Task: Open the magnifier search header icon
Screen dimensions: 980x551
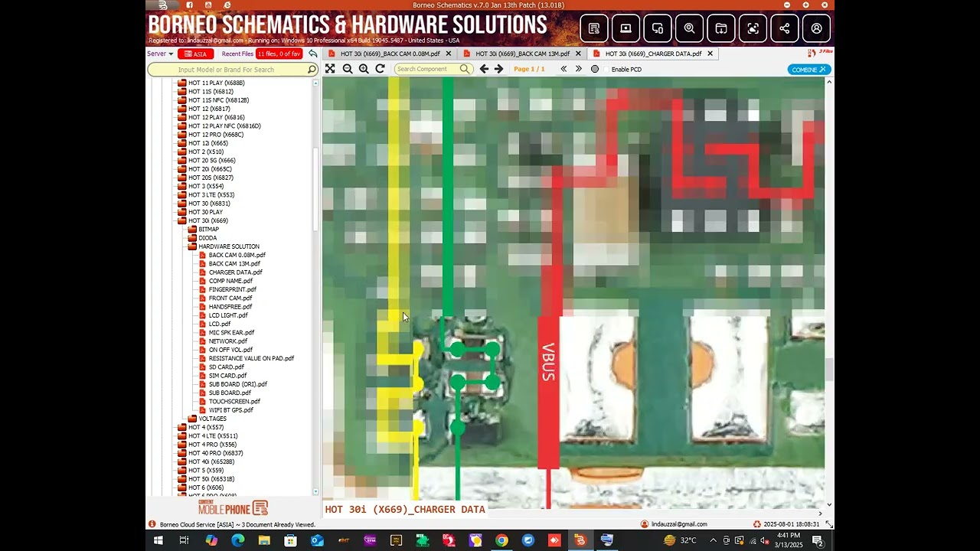Action: 690,28
